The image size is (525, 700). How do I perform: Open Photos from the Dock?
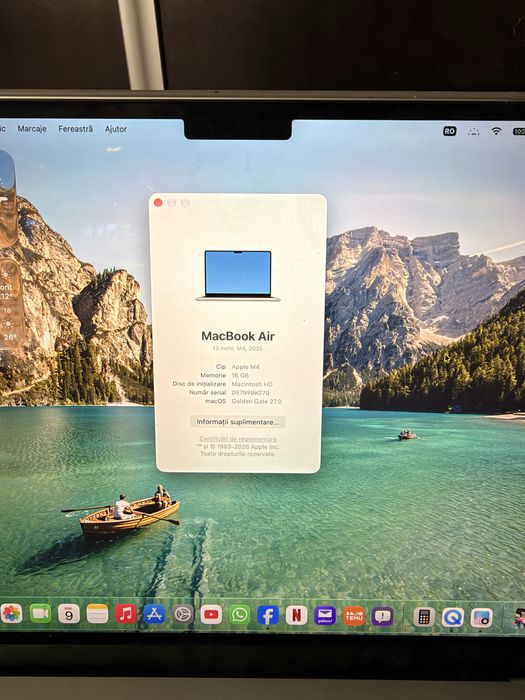[x=11, y=613]
